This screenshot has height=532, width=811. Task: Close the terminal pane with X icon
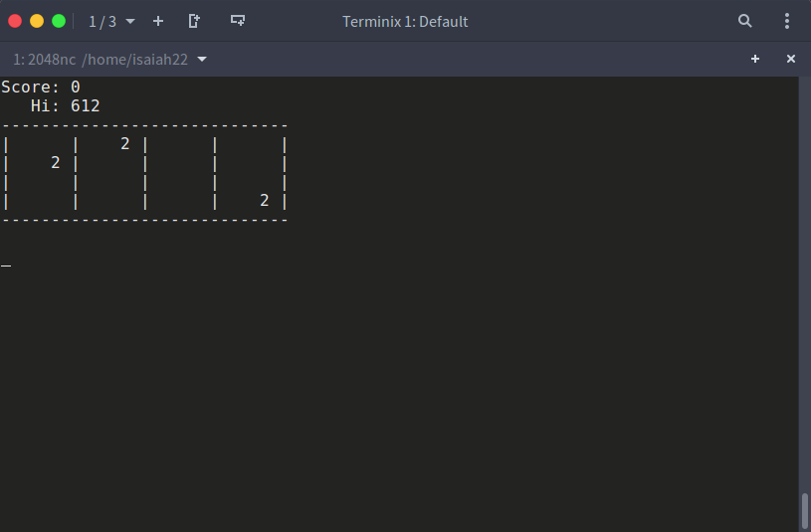click(791, 59)
